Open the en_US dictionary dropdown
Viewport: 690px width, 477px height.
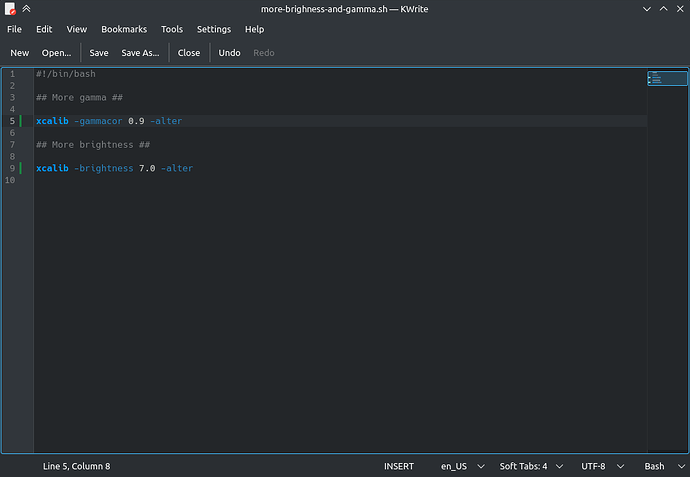tap(462, 466)
